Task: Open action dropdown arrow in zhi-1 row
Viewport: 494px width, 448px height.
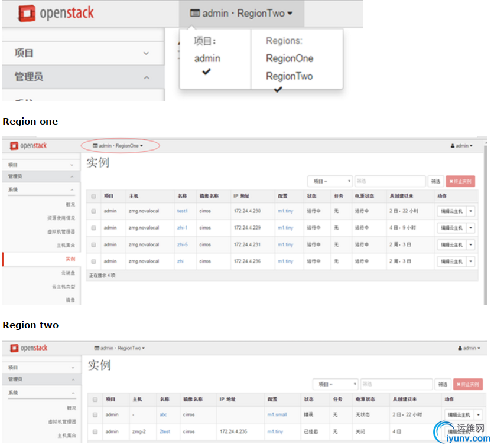Action: [x=471, y=228]
